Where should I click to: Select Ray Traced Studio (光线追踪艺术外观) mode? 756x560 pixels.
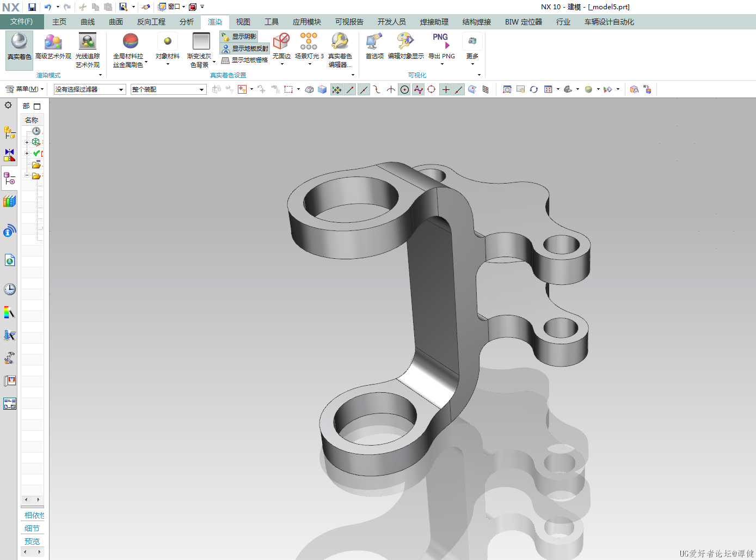[88, 50]
